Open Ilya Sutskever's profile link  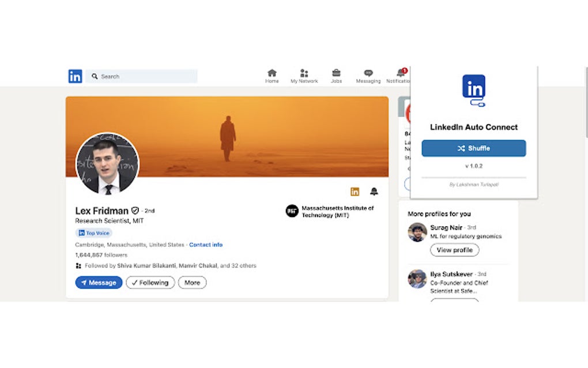pos(450,274)
